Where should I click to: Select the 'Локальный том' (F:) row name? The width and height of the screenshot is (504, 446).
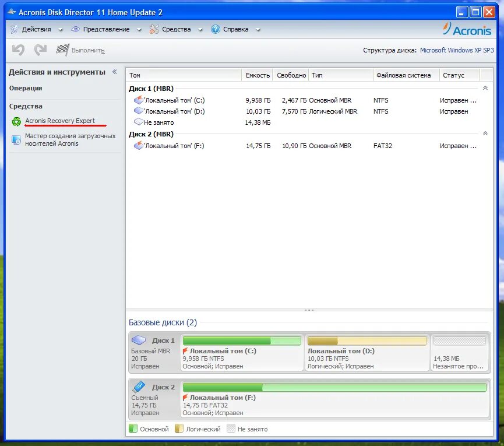[x=174, y=145]
